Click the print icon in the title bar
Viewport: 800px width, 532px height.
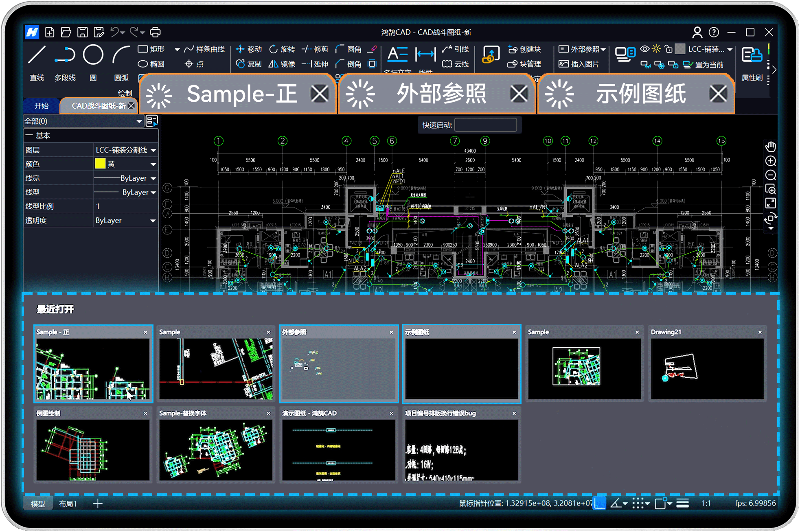[155, 32]
